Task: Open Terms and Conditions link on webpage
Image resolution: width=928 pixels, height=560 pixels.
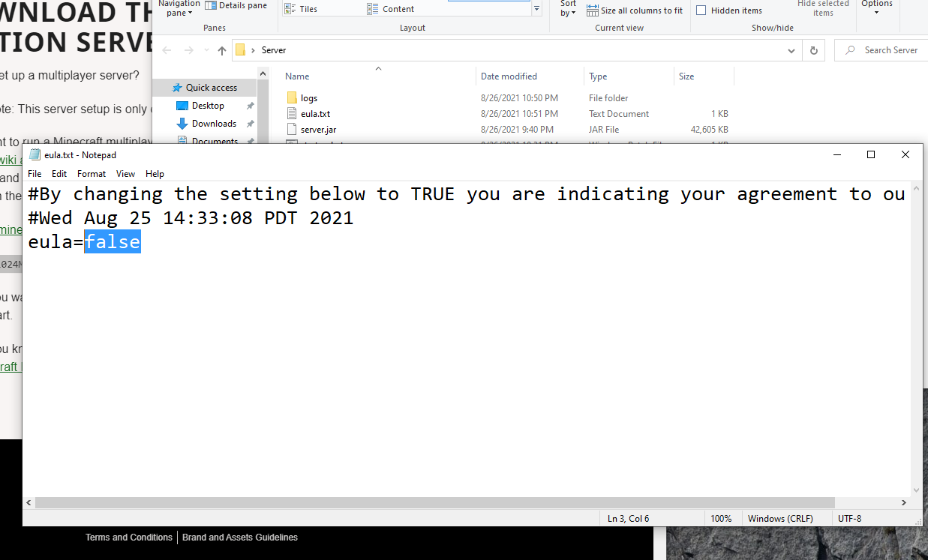Action: click(x=129, y=538)
